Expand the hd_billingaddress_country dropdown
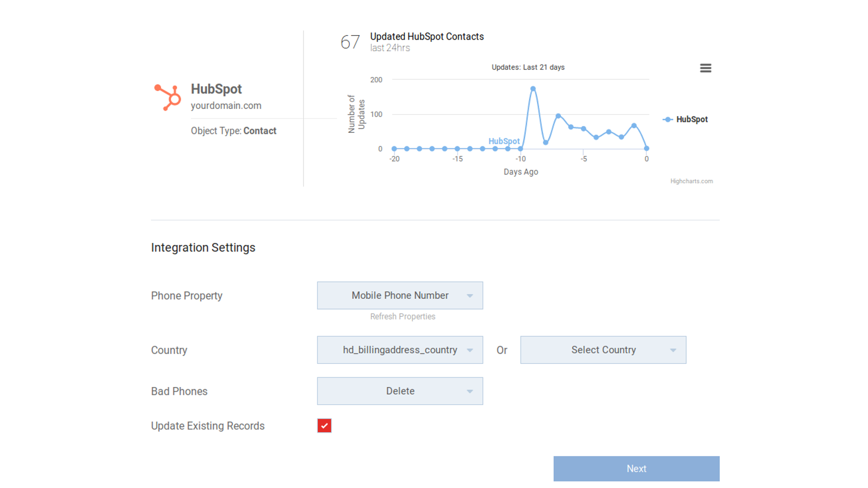 [x=400, y=350]
